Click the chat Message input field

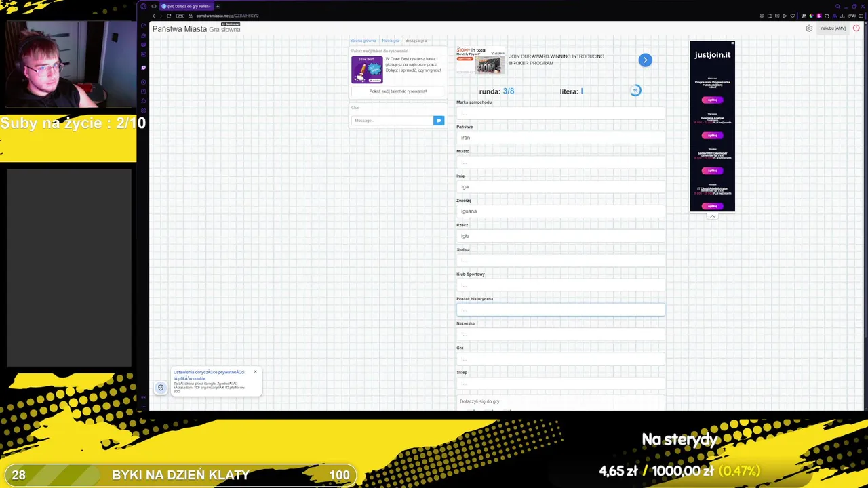point(393,121)
